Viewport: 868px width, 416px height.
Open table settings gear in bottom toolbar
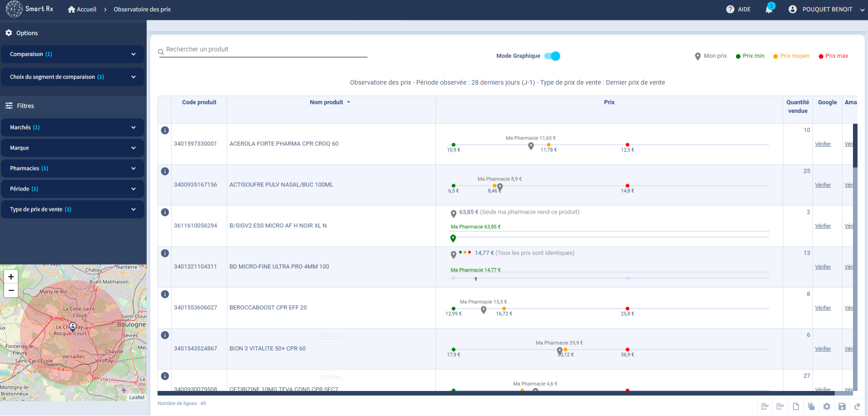(827, 406)
